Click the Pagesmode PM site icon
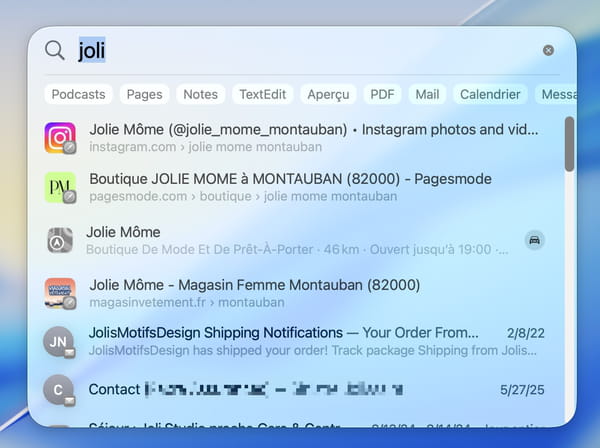Viewport: 600px width, 448px height. coord(60,188)
